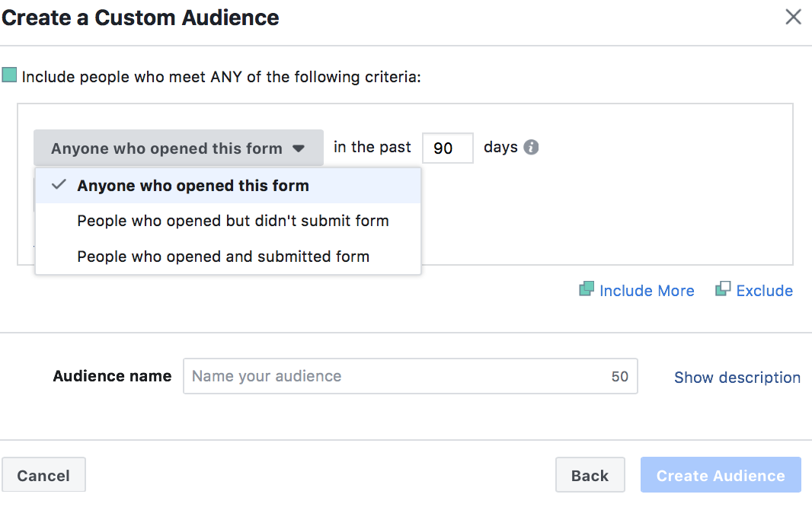Image resolution: width=812 pixels, height=507 pixels.
Task: Click the Back button
Action: coord(590,474)
